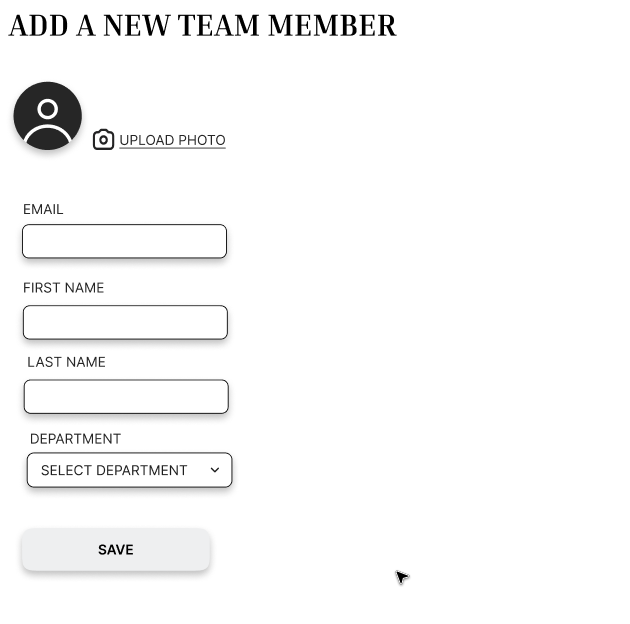Image resolution: width=630 pixels, height=624 pixels.
Task: Click the Email field label
Action: (43, 209)
